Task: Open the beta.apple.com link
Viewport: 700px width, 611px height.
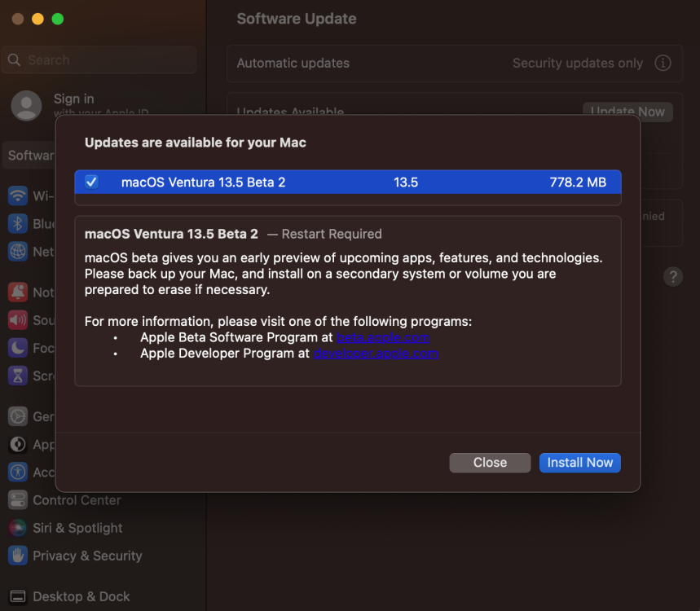Action: coord(383,337)
